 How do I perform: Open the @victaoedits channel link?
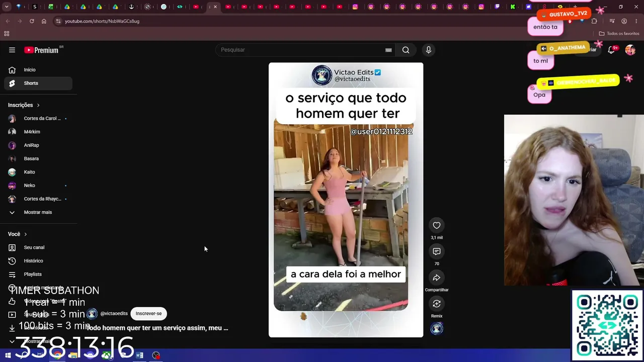click(114, 313)
